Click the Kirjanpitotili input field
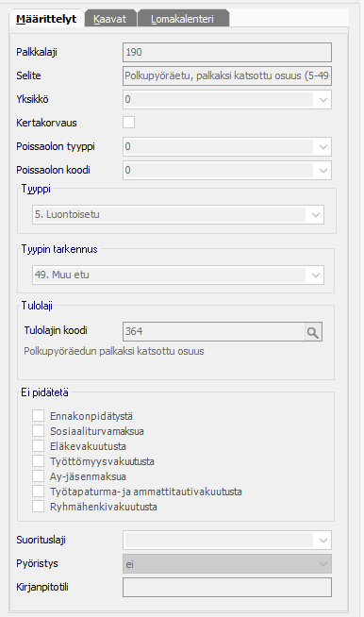The width and height of the screenshot is (364, 617). [227, 588]
